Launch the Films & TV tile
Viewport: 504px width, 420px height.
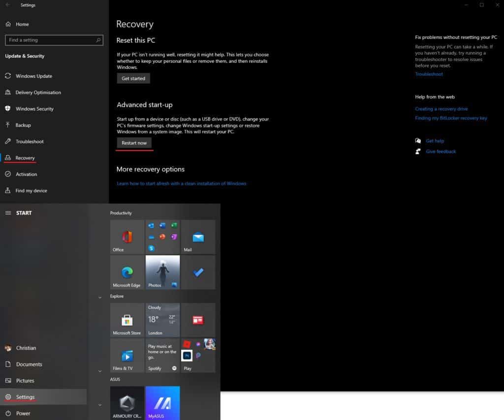(x=127, y=356)
